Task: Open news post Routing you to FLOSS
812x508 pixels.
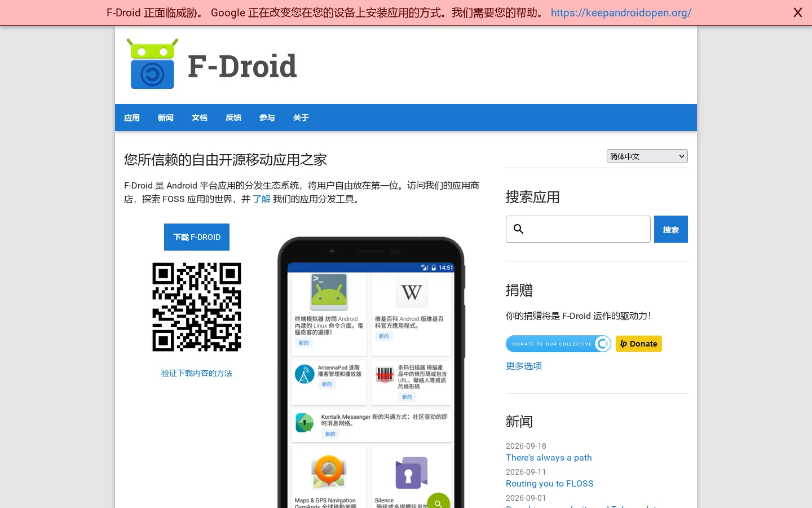Action: [x=550, y=484]
